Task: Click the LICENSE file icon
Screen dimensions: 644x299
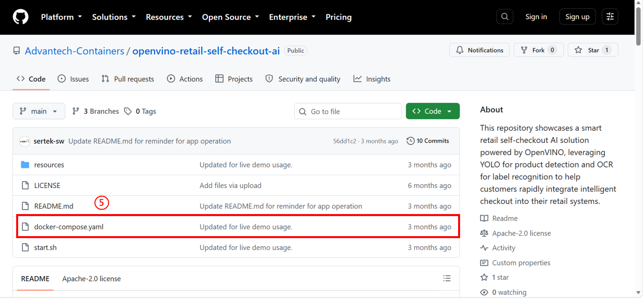Action: click(26, 186)
